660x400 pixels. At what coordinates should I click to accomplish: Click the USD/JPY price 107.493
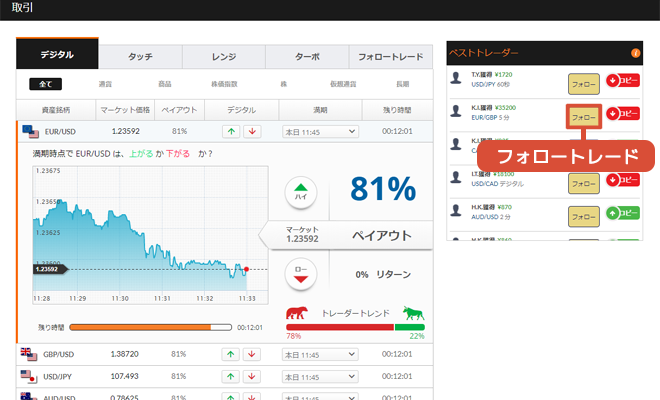[125, 376]
